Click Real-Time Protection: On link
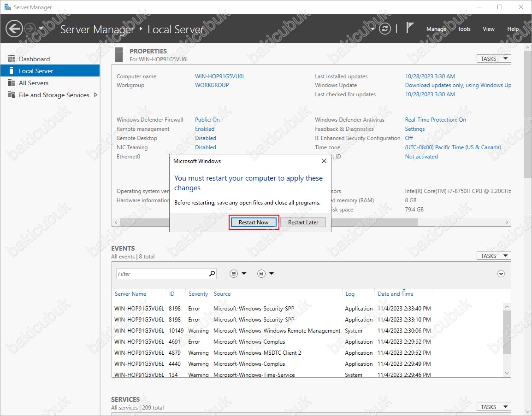Viewport: 532px width, 416px height. click(x=435, y=120)
